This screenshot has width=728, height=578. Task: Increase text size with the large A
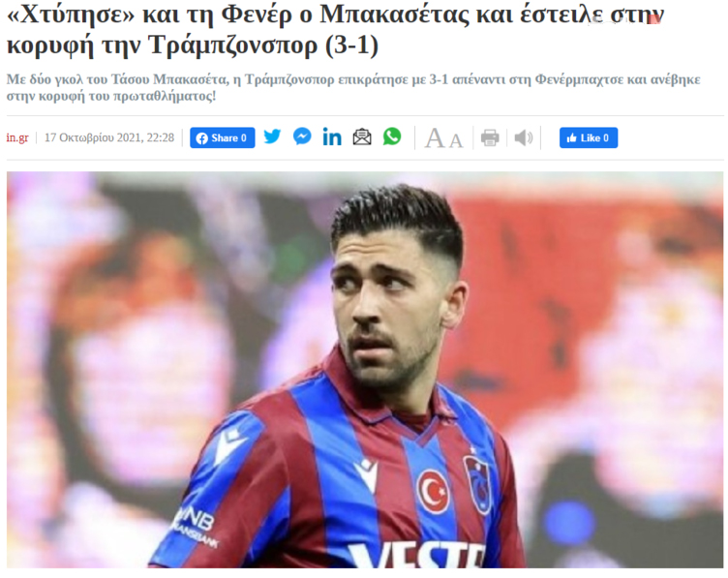click(x=435, y=138)
